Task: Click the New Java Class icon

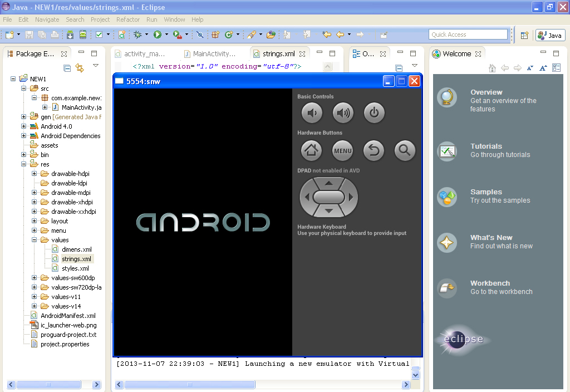Action: (x=229, y=35)
